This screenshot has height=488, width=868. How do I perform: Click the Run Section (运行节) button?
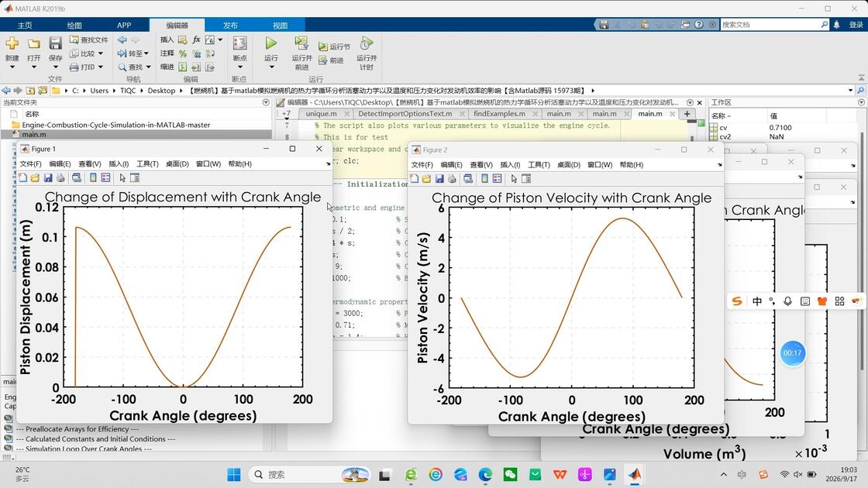point(334,46)
